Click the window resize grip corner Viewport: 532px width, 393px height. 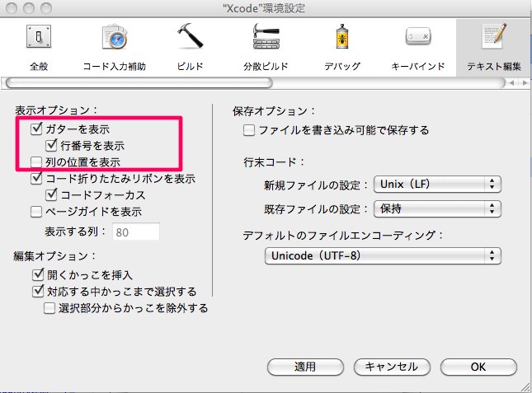526,387
